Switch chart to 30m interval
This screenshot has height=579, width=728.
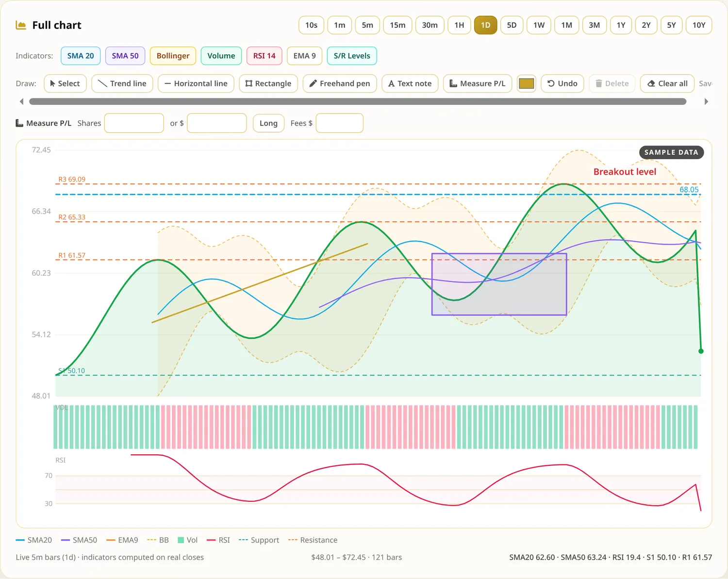pos(430,25)
